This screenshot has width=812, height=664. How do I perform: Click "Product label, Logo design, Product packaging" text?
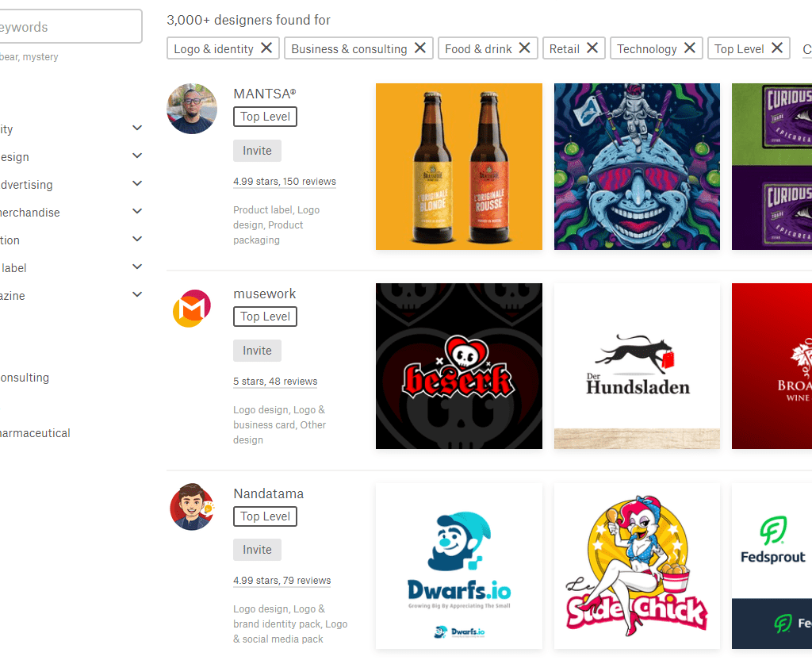(x=277, y=225)
